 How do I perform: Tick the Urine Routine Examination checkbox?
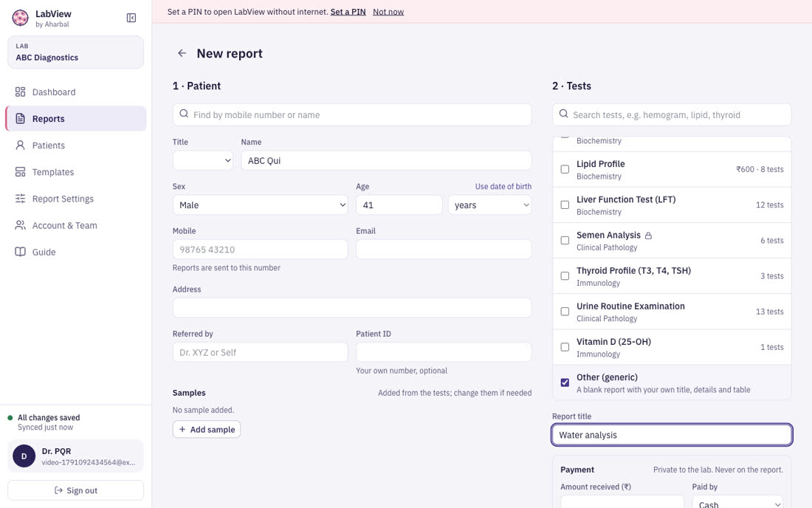coord(565,312)
